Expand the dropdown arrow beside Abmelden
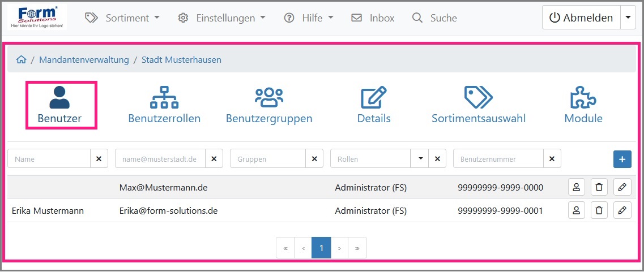This screenshot has height=272, width=644. [x=628, y=18]
